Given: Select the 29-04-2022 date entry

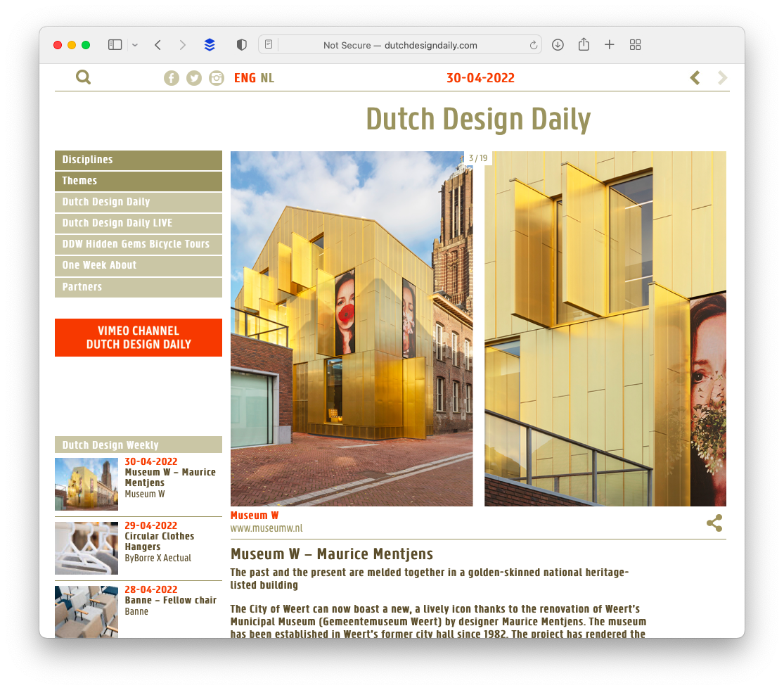Looking at the screenshot, I should coord(151,525).
